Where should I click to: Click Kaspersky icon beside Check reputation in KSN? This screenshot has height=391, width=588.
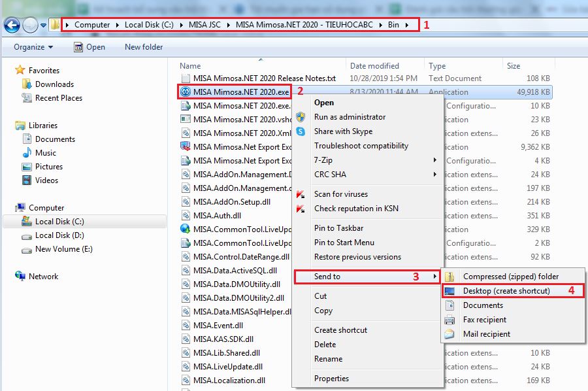[301, 209]
